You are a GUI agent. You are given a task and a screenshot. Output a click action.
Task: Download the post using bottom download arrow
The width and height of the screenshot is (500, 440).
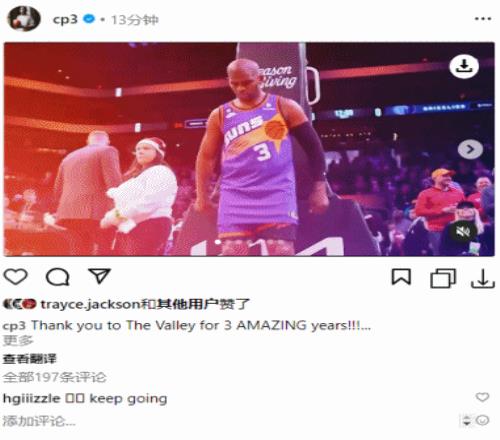coord(482,278)
